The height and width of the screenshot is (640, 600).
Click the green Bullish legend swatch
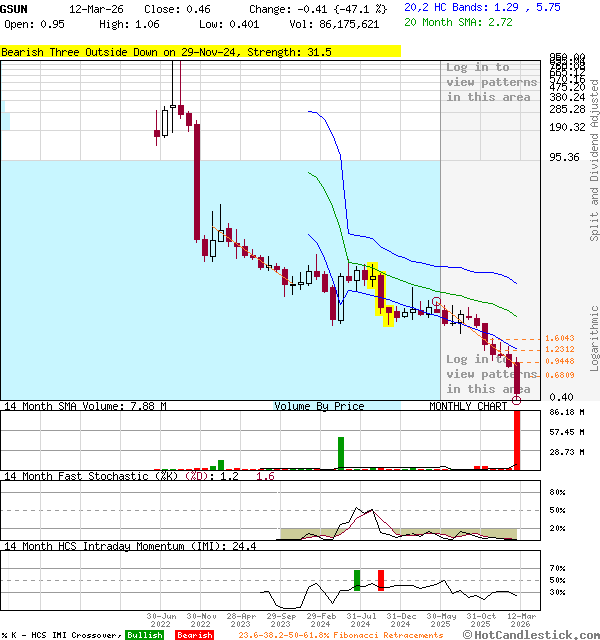click(144, 635)
